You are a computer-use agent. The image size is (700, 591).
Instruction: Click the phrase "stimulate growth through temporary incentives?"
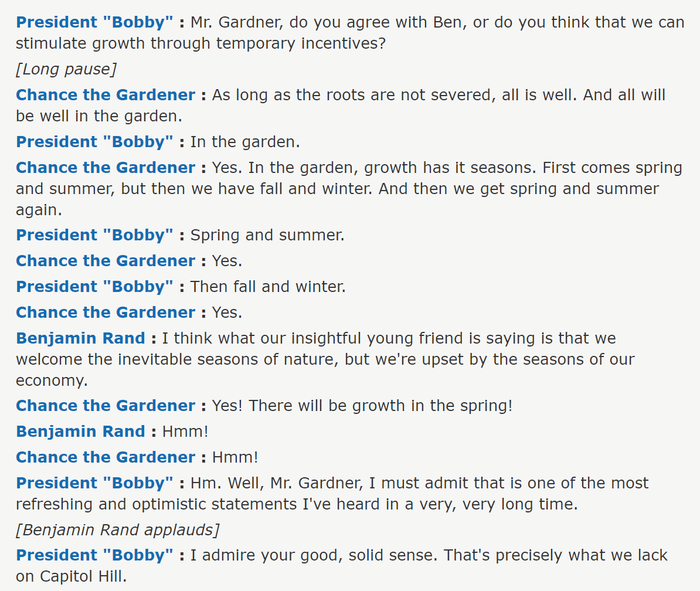click(x=201, y=43)
